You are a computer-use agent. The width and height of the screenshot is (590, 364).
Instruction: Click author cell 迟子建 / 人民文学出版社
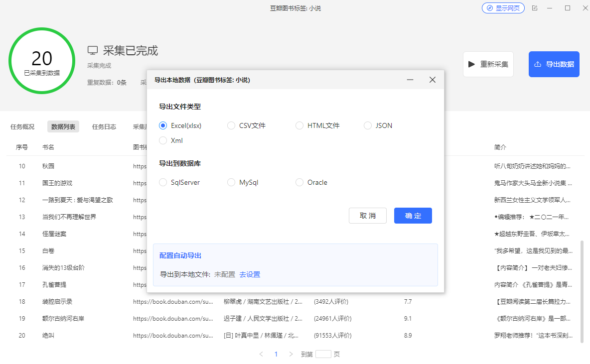point(263,319)
